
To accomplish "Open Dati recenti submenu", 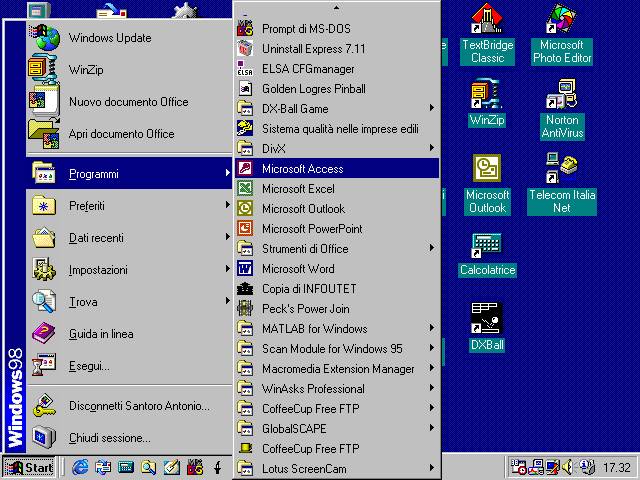I will click(129, 238).
